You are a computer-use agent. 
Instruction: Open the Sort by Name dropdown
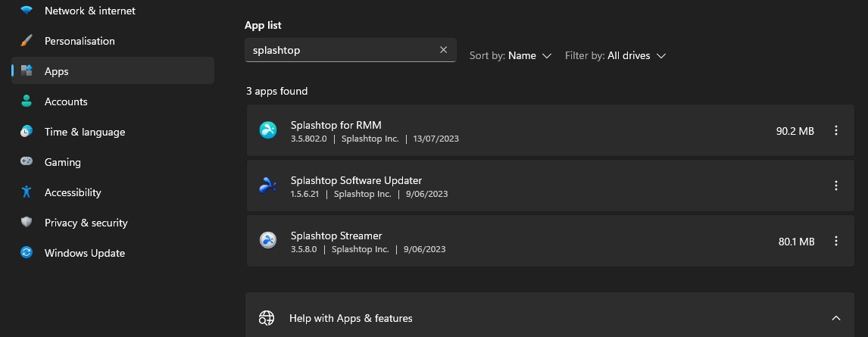pyautogui.click(x=510, y=55)
